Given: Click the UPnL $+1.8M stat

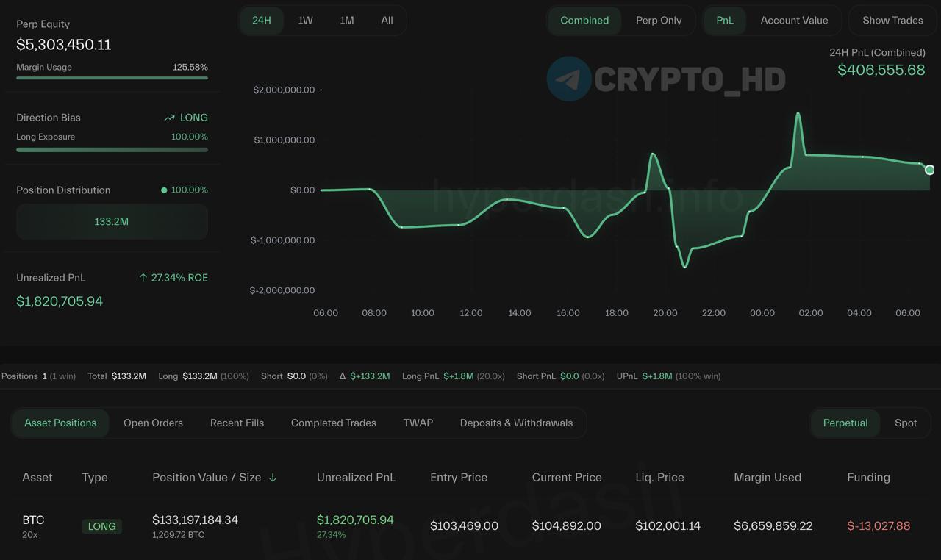Looking at the screenshot, I should pyautogui.click(x=668, y=376).
